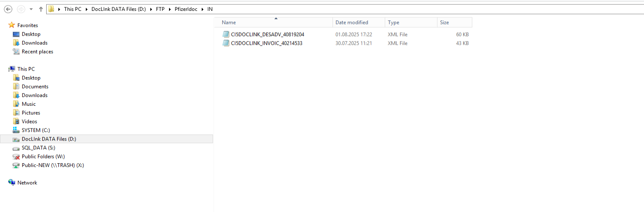
Task: Click the Pictures folder icon
Action: 16,112
